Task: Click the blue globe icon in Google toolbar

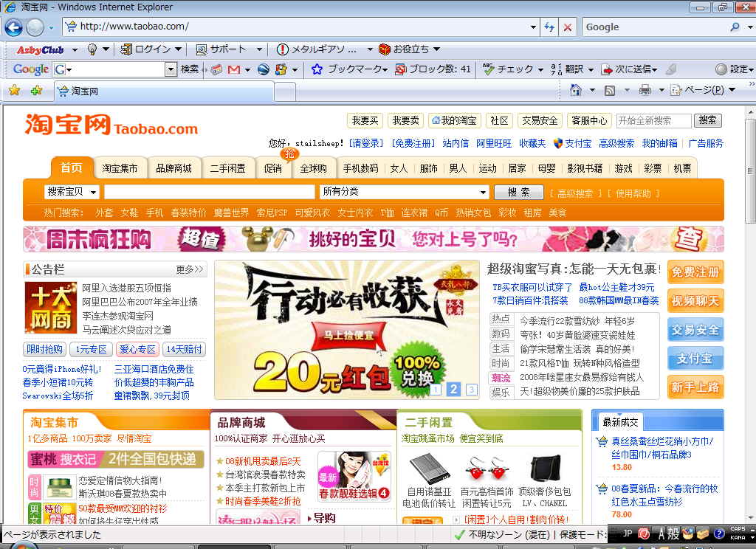Action: [x=264, y=69]
